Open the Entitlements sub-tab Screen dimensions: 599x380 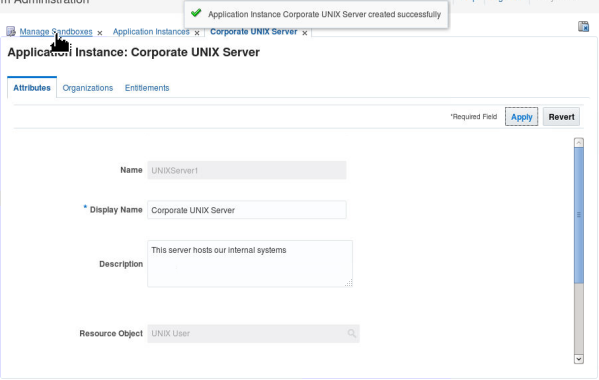pyautogui.click(x=147, y=88)
